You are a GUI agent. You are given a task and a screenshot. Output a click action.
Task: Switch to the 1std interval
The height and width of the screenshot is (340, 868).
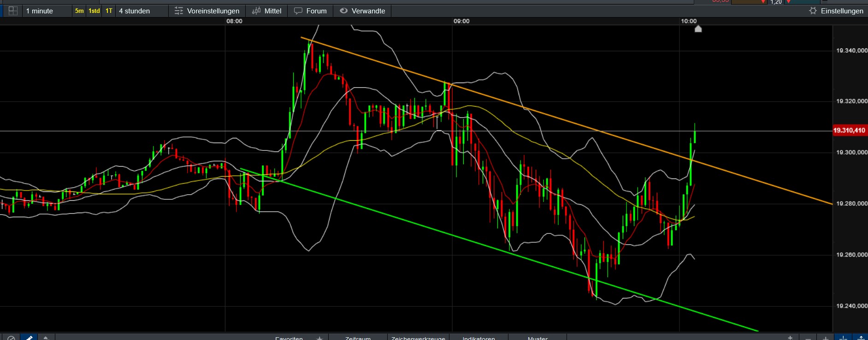point(94,11)
